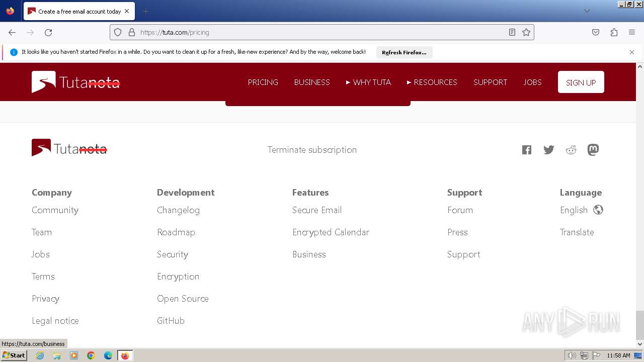This screenshot has height=362, width=644.
Task: Open File Explorer from the taskbar
Action: 57,355
